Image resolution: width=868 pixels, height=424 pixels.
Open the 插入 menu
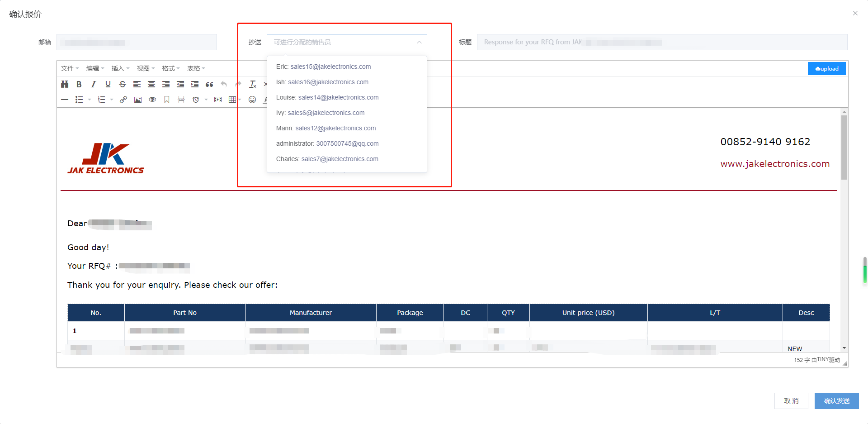coord(120,68)
